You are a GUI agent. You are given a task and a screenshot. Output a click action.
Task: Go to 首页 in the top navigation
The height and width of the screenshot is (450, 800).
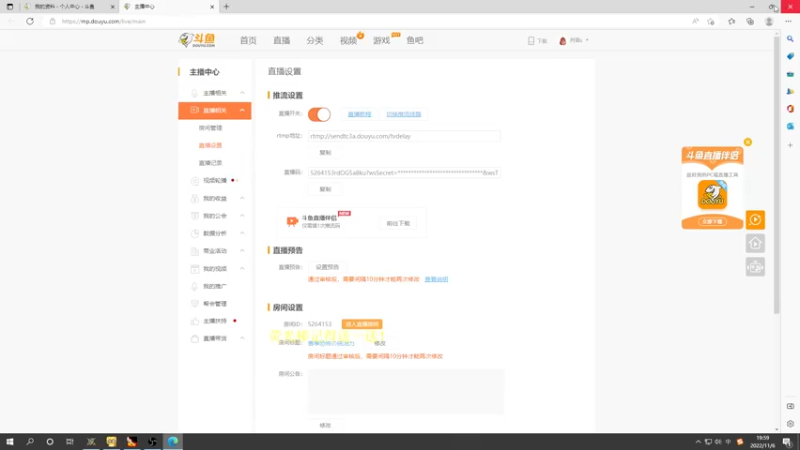point(248,40)
